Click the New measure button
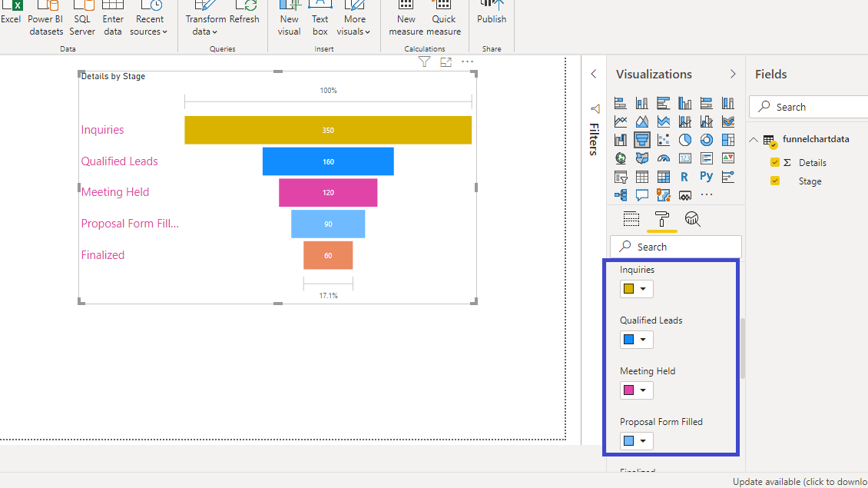Screen dimensions: 868x488 (x=406, y=19)
